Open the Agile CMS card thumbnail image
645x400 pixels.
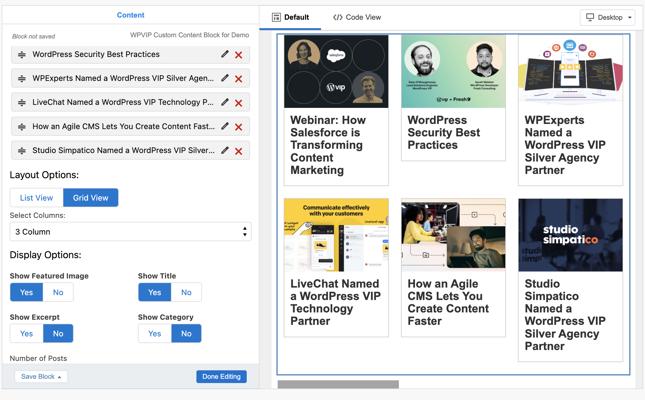(453, 235)
